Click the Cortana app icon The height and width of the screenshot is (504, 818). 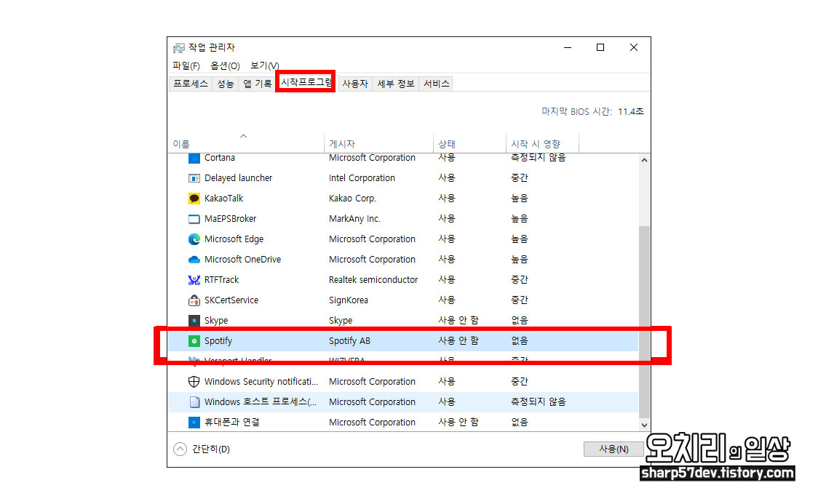(x=194, y=157)
